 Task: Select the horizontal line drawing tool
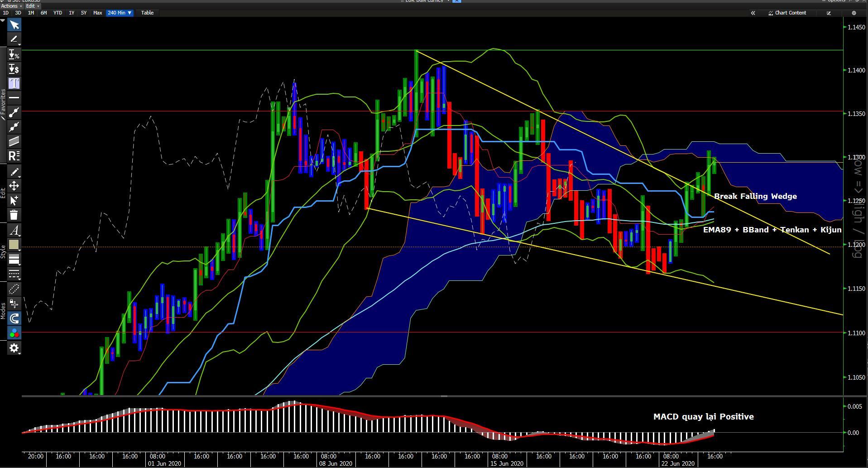[x=14, y=97]
